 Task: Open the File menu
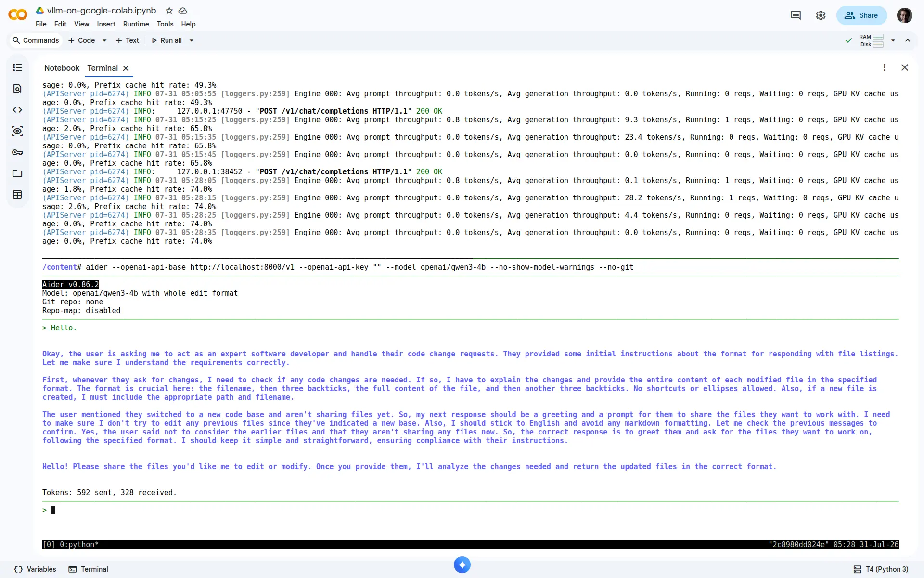pos(41,24)
